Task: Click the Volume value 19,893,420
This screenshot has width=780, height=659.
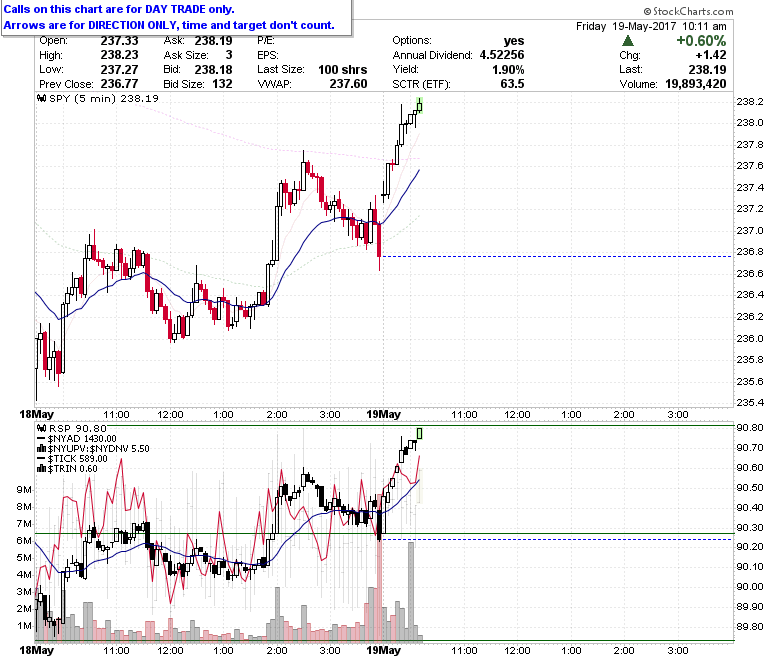Action: coord(695,84)
